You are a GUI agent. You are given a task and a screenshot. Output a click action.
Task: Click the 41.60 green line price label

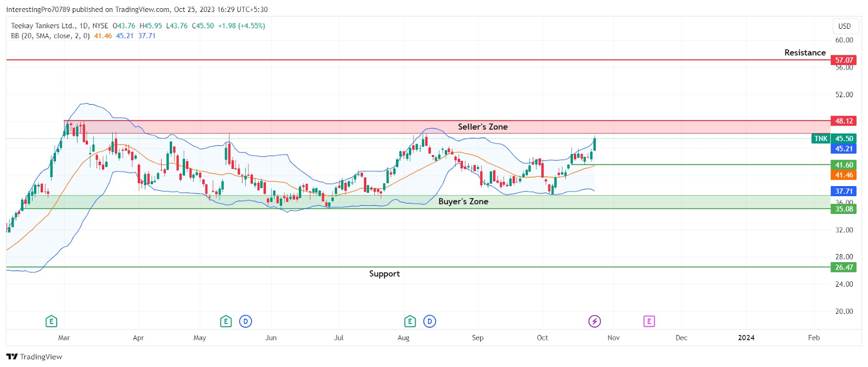[x=844, y=165]
